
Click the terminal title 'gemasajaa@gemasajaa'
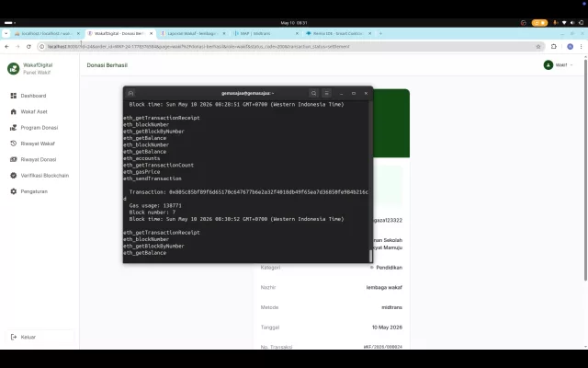[x=247, y=93]
